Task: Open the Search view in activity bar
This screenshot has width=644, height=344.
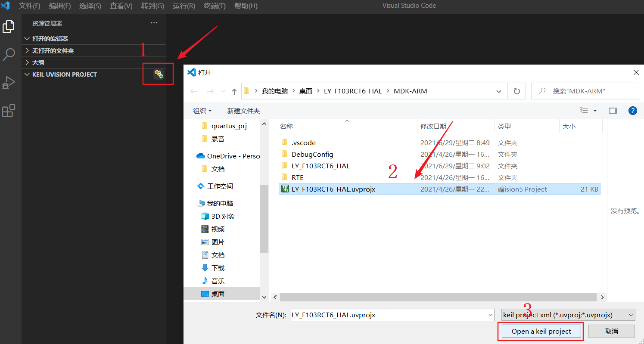Action: click(x=9, y=55)
